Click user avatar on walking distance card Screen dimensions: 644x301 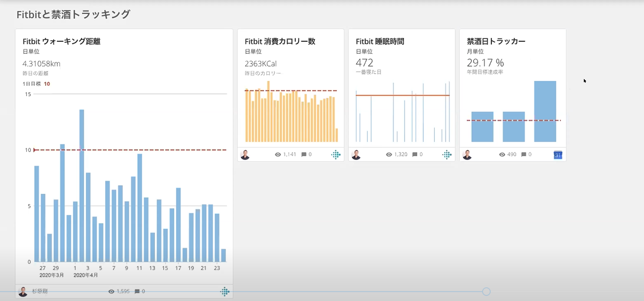point(23,292)
